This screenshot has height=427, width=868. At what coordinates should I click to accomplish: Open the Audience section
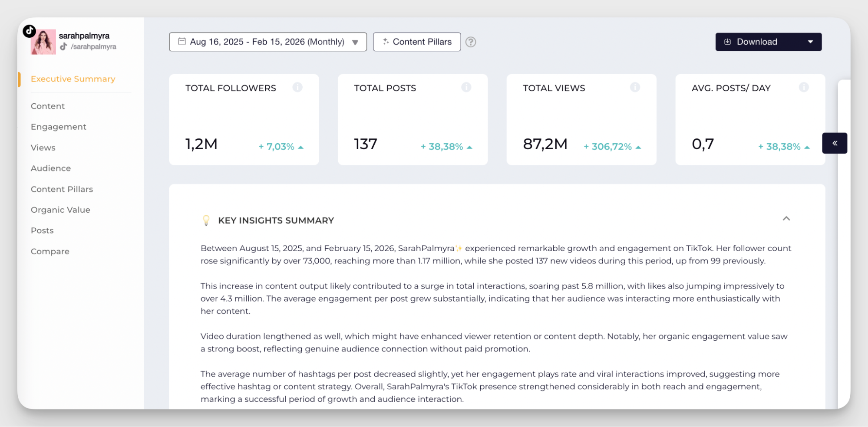[x=50, y=168]
